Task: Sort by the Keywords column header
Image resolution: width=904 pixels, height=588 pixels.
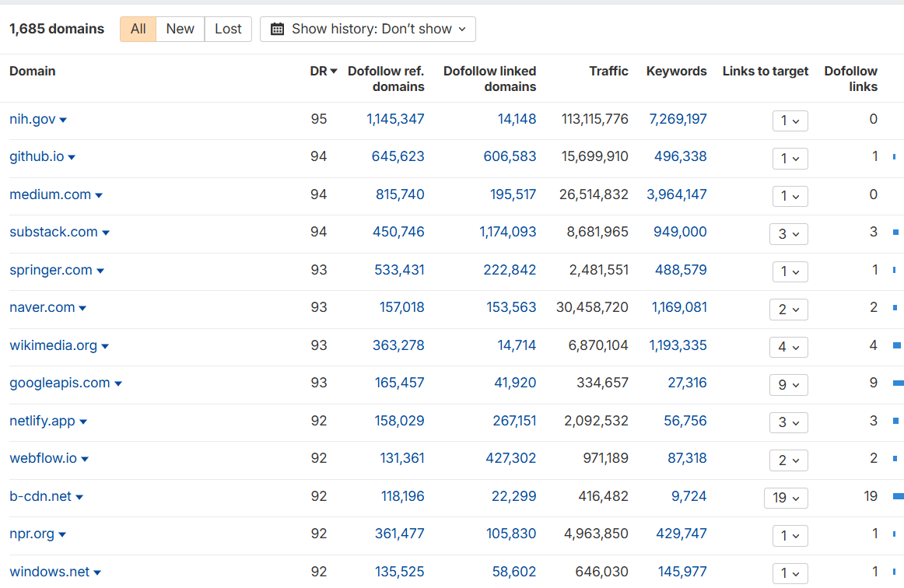Action: click(x=676, y=71)
